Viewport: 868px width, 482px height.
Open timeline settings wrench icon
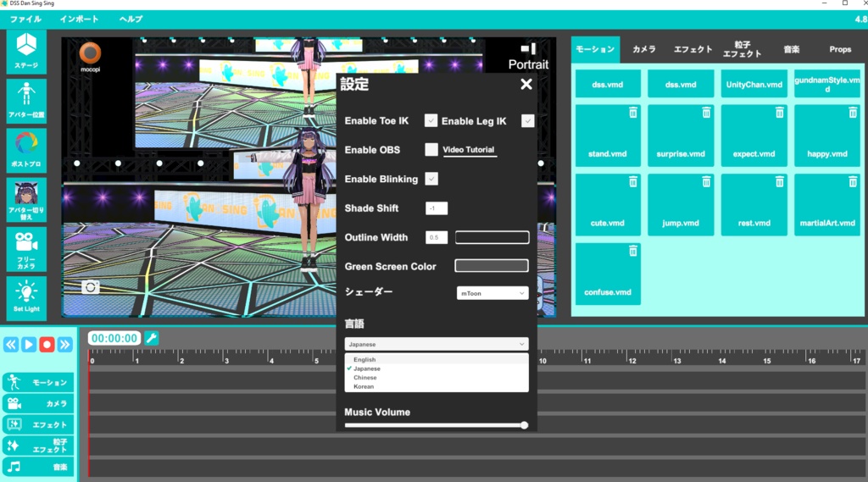(x=152, y=337)
